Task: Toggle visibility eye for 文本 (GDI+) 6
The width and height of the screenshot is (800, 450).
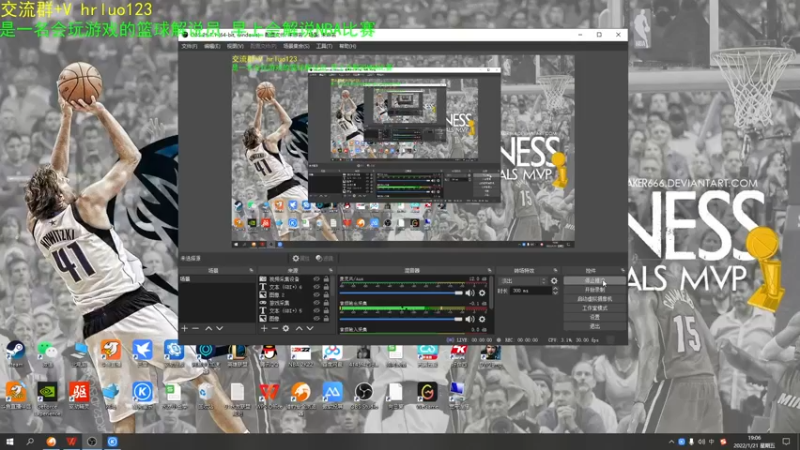Action: [316, 287]
